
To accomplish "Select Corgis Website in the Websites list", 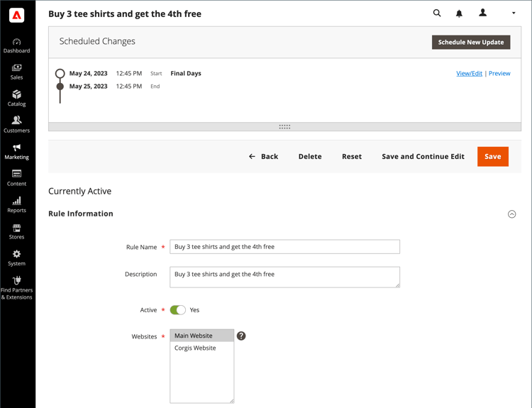I will pos(195,348).
